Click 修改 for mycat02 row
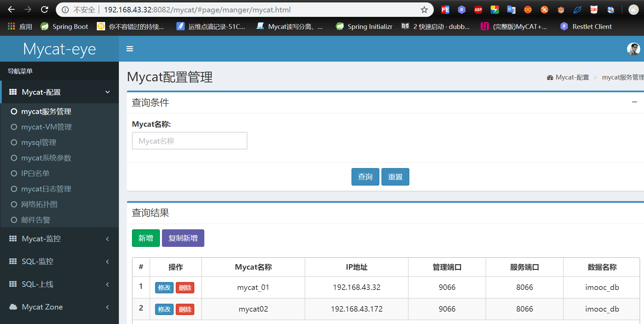Screen dimensions: 644x324 tap(164, 309)
